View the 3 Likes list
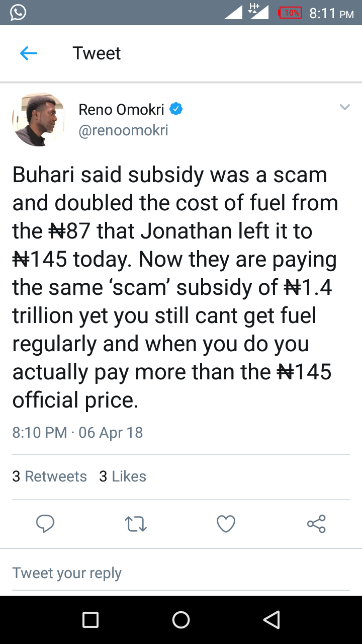 tap(123, 476)
